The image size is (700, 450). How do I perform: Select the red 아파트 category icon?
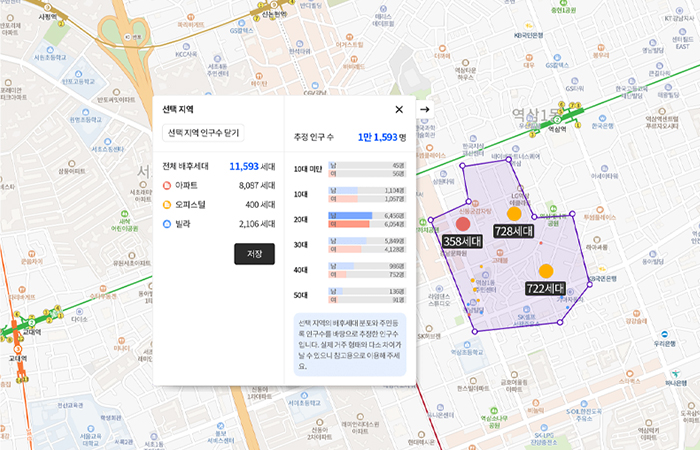tap(167, 185)
